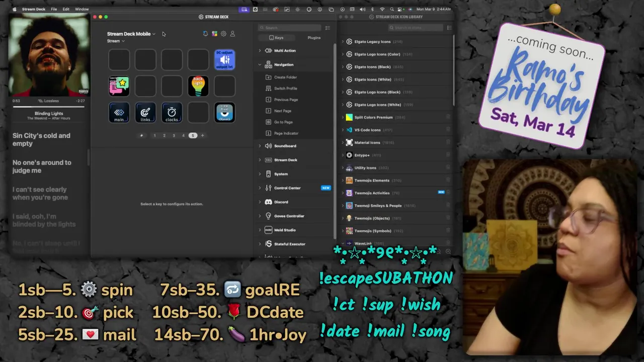Image resolution: width=644 pixels, height=362 pixels.
Task: Switch to the Plugins tab
Action: (x=314, y=38)
